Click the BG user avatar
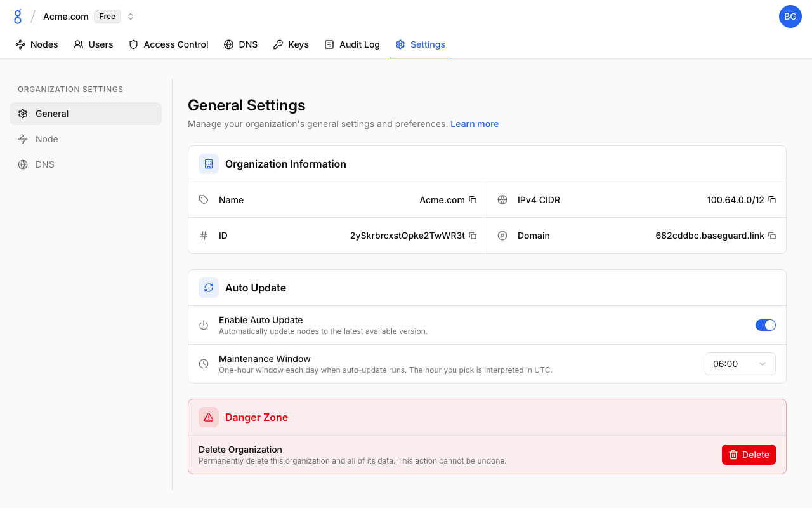The height and width of the screenshot is (508, 812). 790,17
